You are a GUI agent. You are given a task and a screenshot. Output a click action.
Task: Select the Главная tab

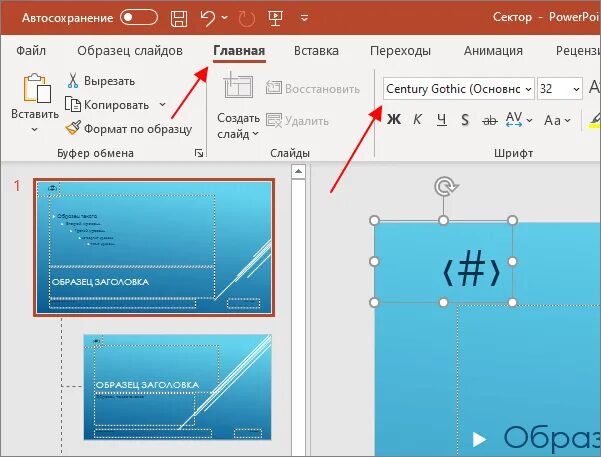point(239,51)
